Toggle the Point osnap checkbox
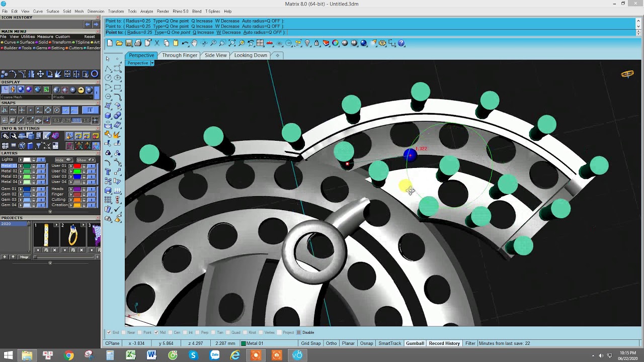The image size is (644, 362). click(x=140, y=332)
